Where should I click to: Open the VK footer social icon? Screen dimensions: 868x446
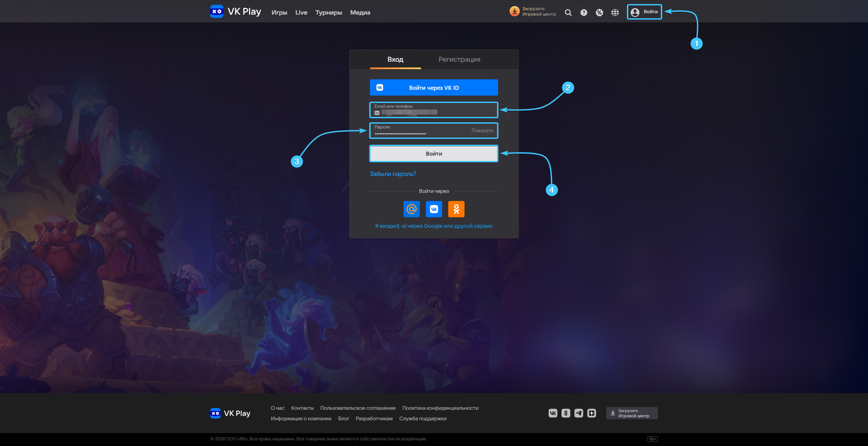(x=553, y=413)
